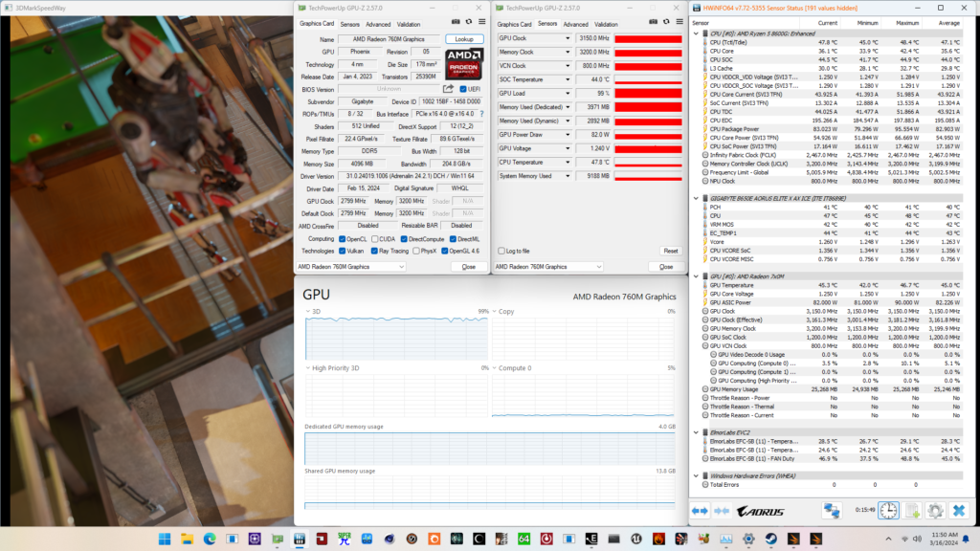Click Super Pi icon on taskbar
Image resolution: width=980 pixels, height=551 pixels.
345,539
